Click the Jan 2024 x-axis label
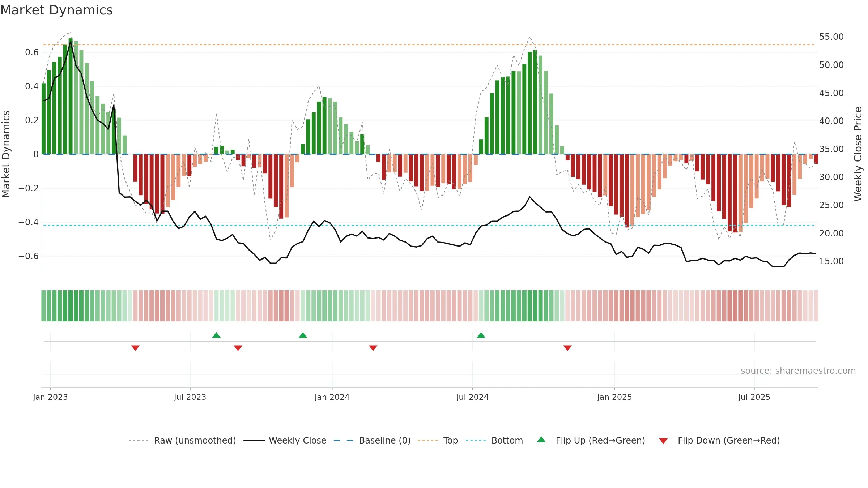The image size is (868, 488). (332, 397)
